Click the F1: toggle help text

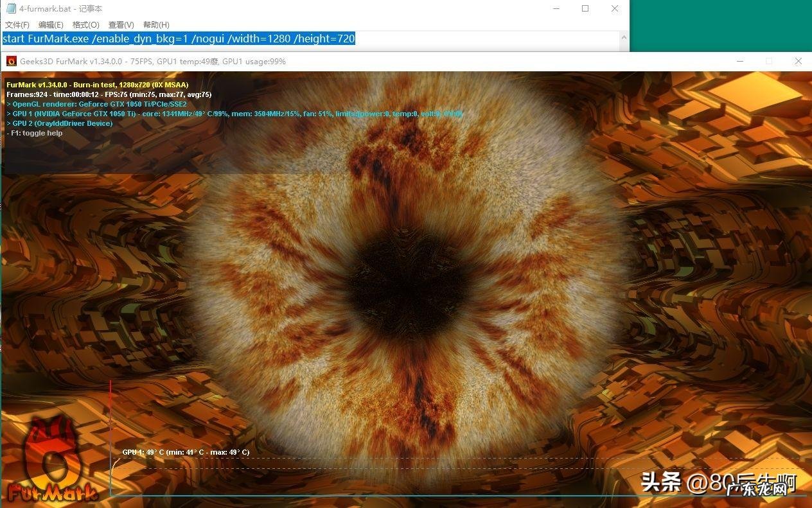coord(34,133)
